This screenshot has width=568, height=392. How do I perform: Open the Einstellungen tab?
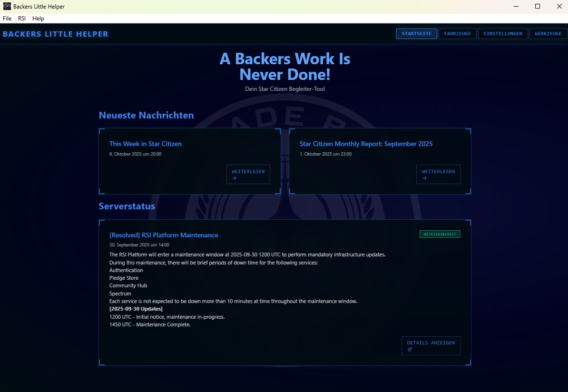click(x=502, y=34)
